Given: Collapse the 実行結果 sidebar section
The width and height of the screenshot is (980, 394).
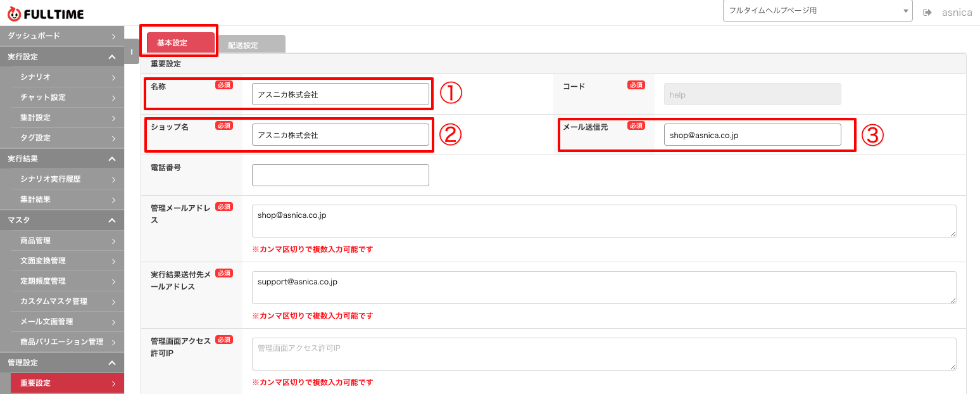Looking at the screenshot, I should [62, 159].
